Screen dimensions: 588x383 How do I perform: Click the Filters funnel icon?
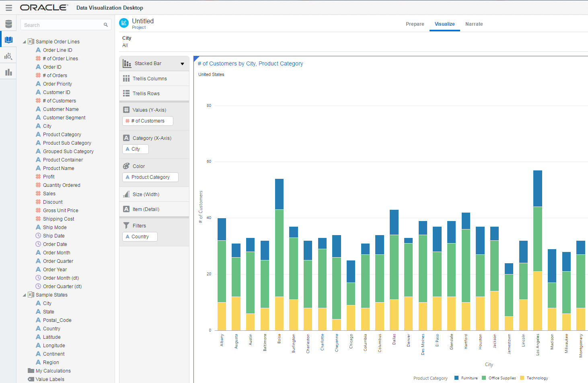126,225
